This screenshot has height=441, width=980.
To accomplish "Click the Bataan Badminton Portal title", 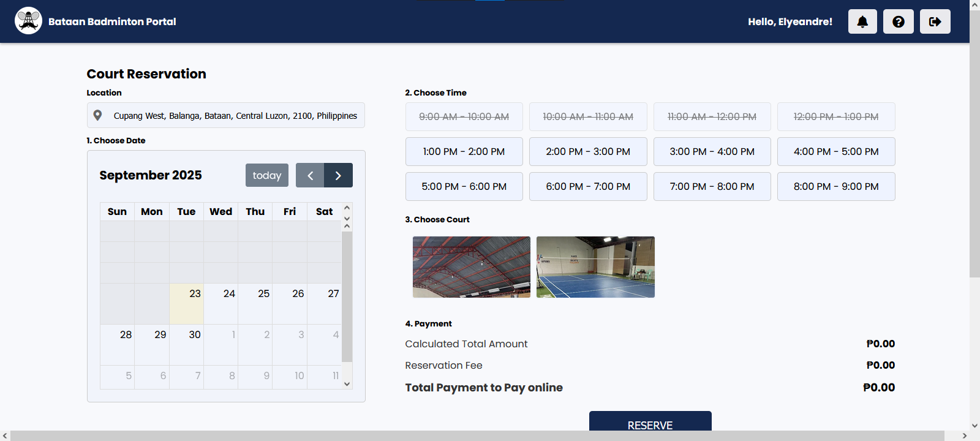I will coord(112,21).
